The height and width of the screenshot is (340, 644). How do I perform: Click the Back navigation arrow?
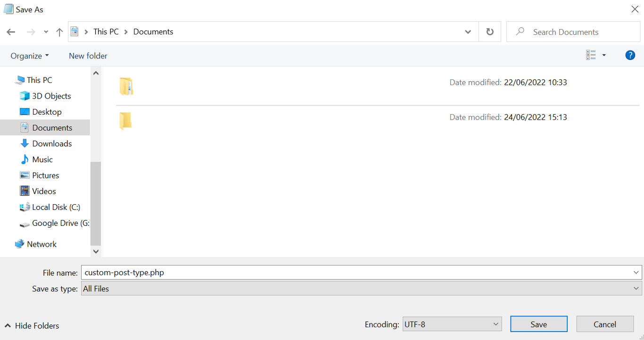(x=11, y=32)
